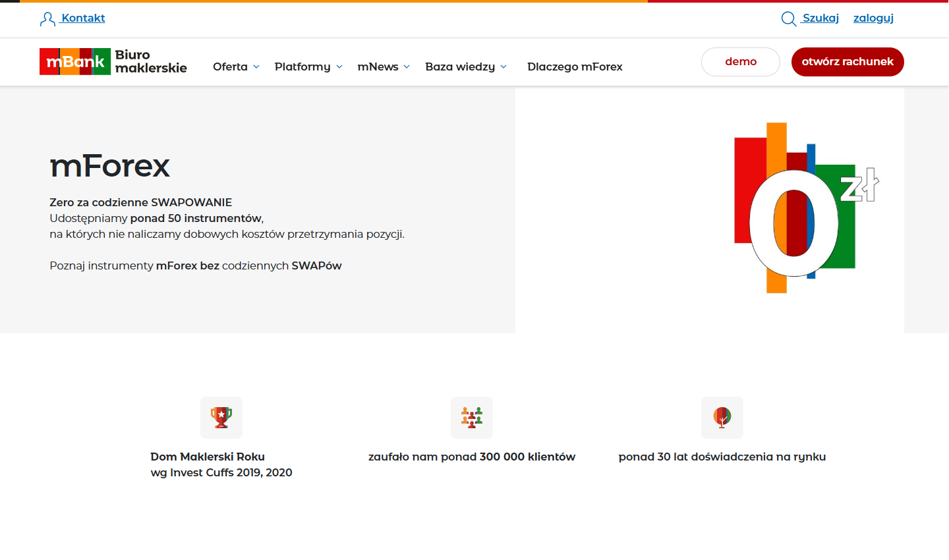Image resolution: width=949 pixels, height=560 pixels.
Task: Click the 0 zł banner graphic
Action: click(806, 208)
